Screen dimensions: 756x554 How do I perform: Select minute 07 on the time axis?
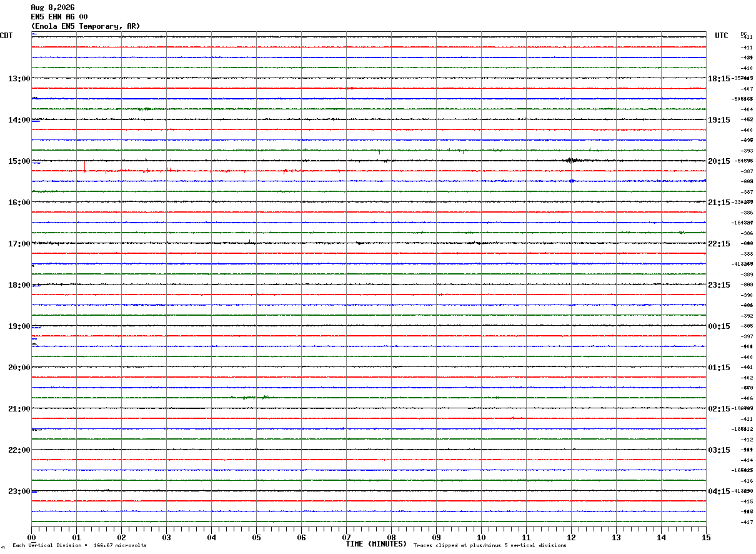(x=346, y=537)
